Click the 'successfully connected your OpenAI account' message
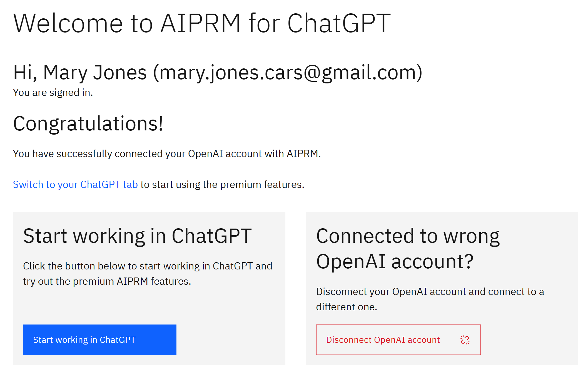Screen dimensions: 588x374 pos(167,154)
